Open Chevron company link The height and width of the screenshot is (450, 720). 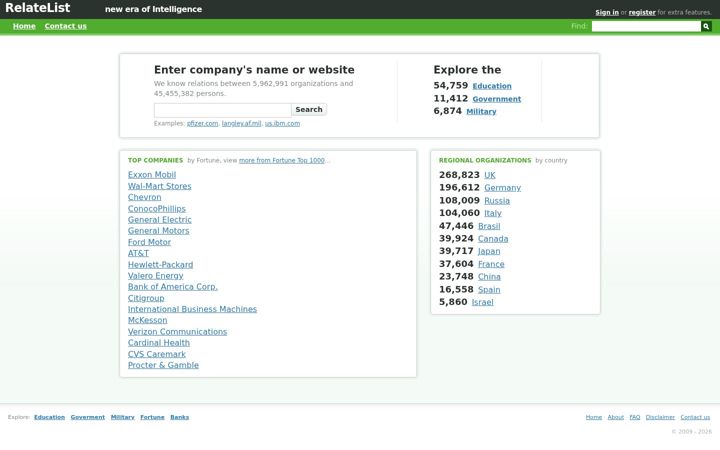point(145,197)
